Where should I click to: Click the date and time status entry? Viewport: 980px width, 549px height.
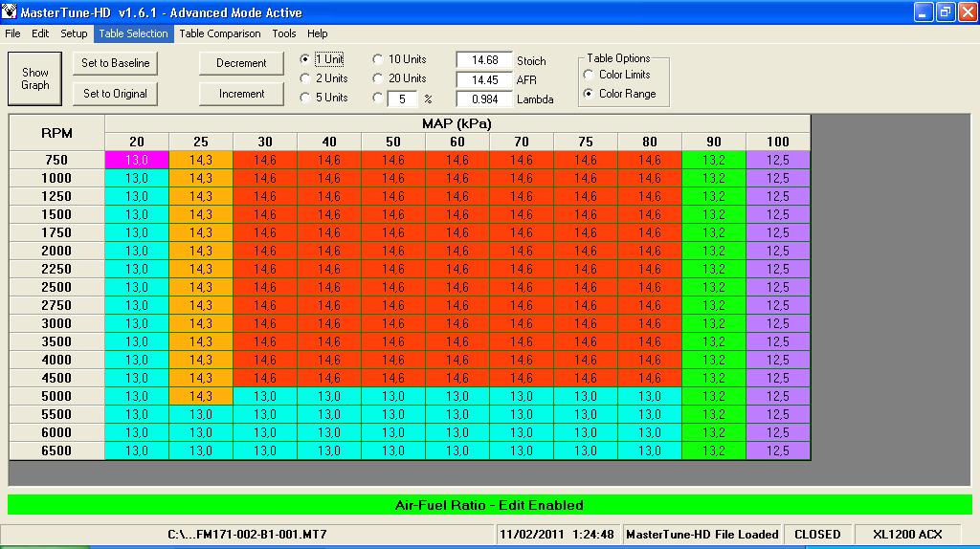[557, 535]
